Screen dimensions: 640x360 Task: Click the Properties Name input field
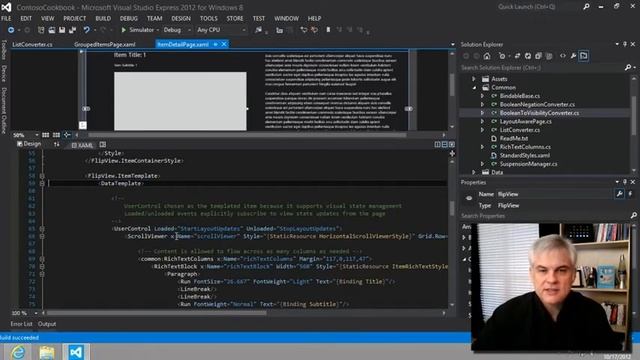554,194
